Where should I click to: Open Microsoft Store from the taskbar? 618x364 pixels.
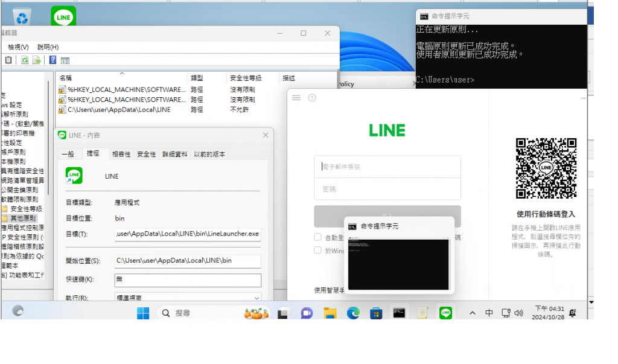(x=376, y=313)
